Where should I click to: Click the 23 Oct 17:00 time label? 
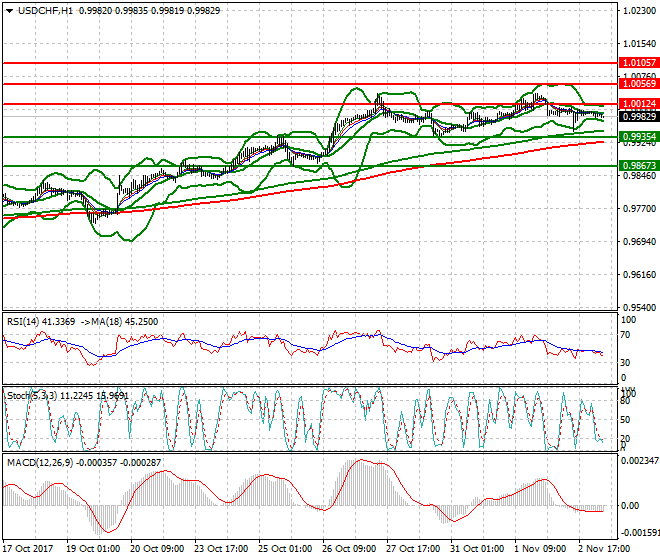(x=221, y=549)
